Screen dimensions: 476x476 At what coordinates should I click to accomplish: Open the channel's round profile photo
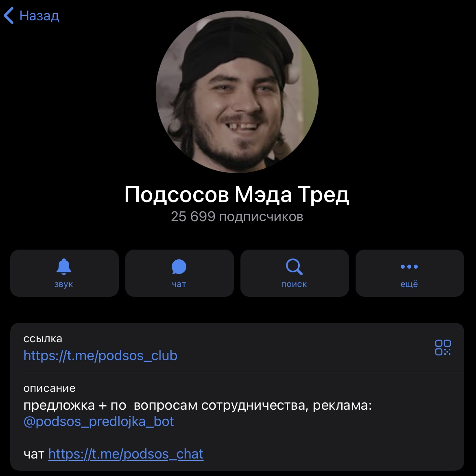click(237, 92)
